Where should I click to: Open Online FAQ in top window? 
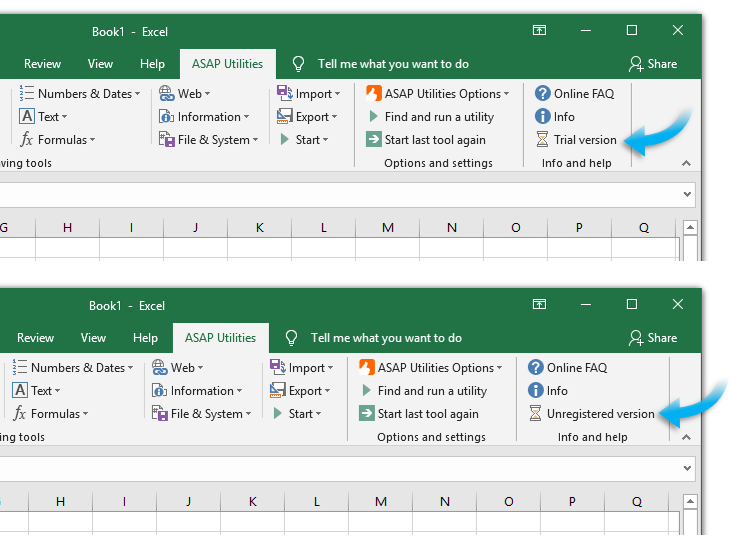(575, 94)
